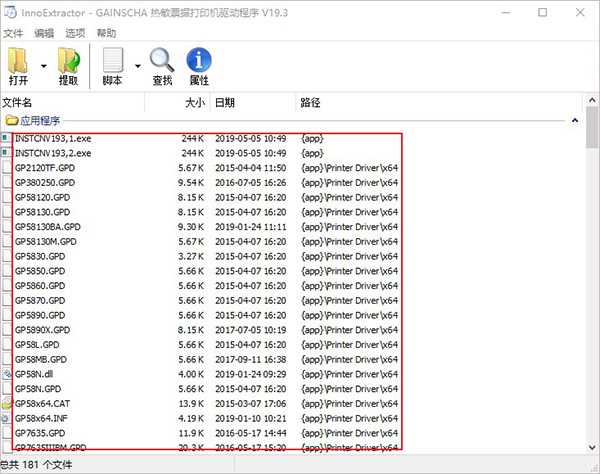Open the 编辑 menu
Image resolution: width=600 pixels, height=474 pixels.
point(44,33)
